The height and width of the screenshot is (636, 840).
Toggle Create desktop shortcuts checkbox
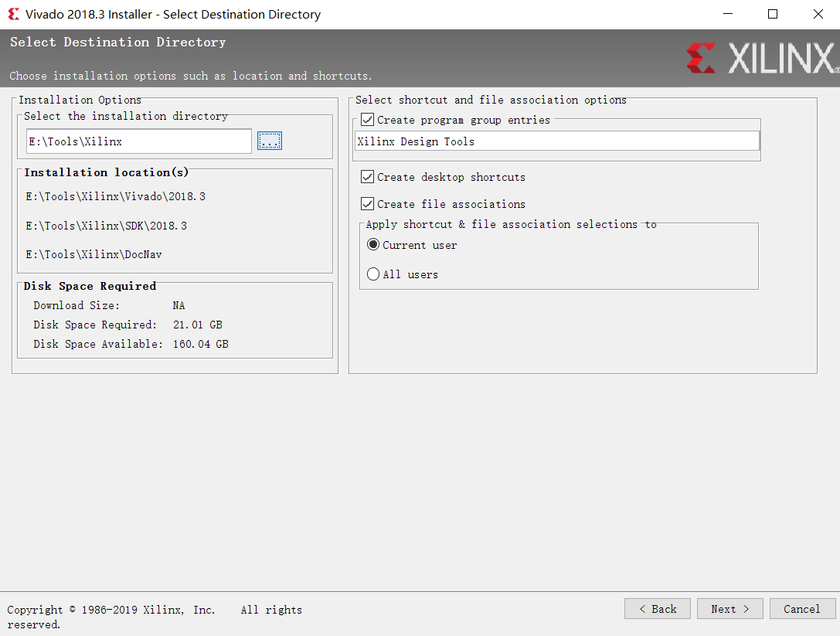point(367,177)
